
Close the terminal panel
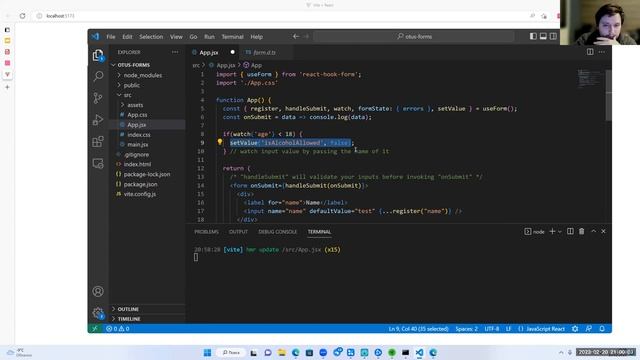click(603, 231)
